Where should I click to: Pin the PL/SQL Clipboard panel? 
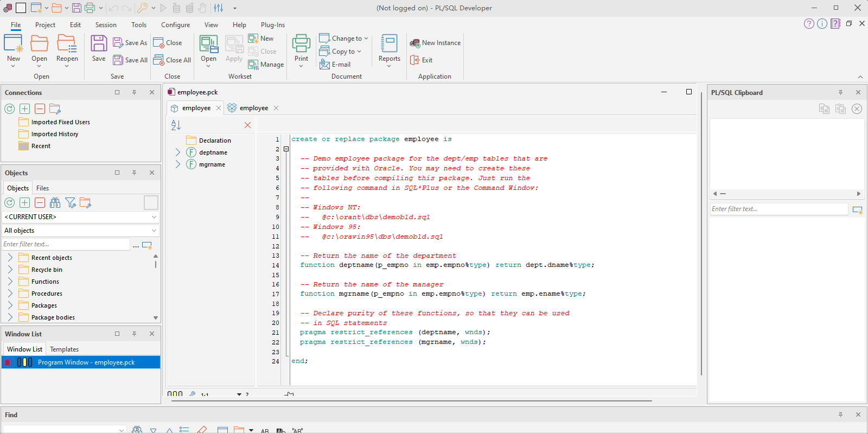click(840, 93)
